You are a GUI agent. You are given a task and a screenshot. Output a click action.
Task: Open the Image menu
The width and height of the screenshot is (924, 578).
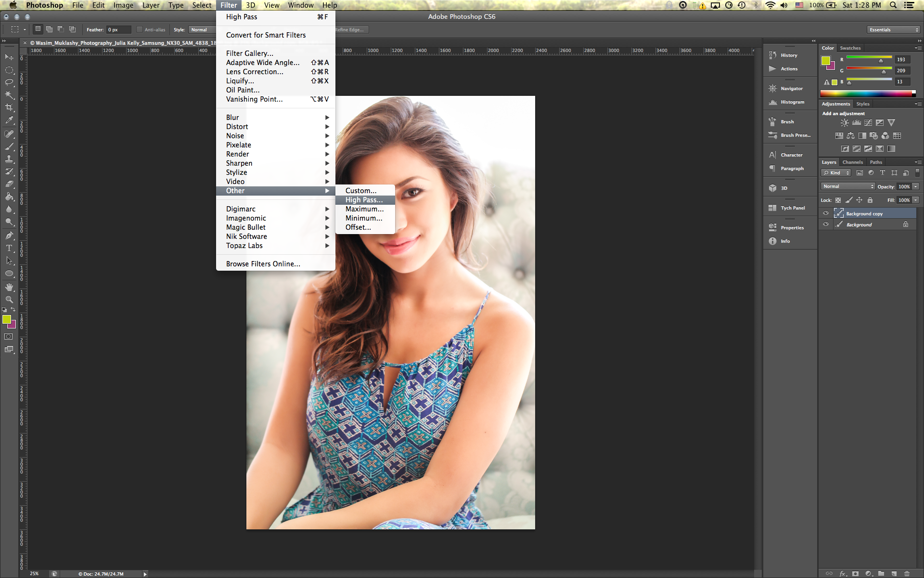pyautogui.click(x=123, y=5)
